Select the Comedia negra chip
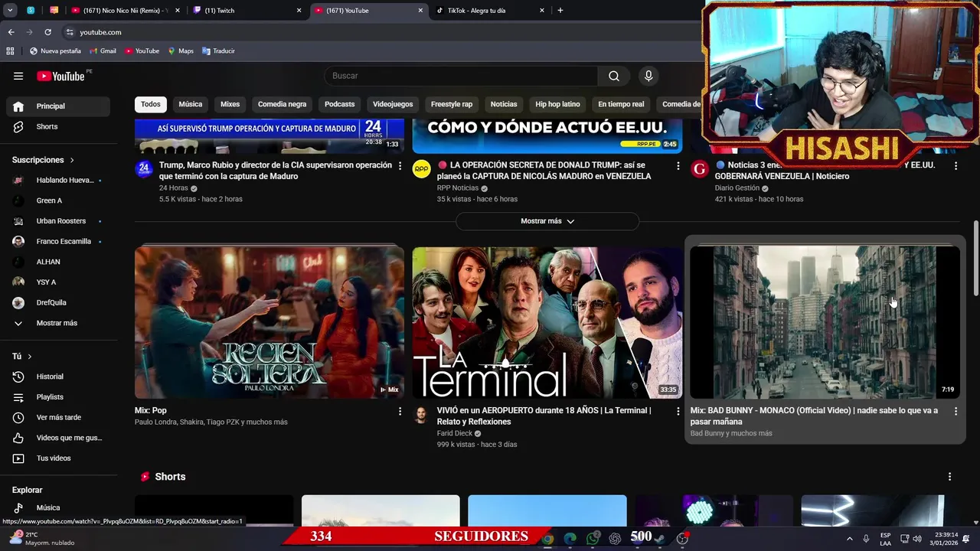The width and height of the screenshot is (980, 551). [x=282, y=104]
